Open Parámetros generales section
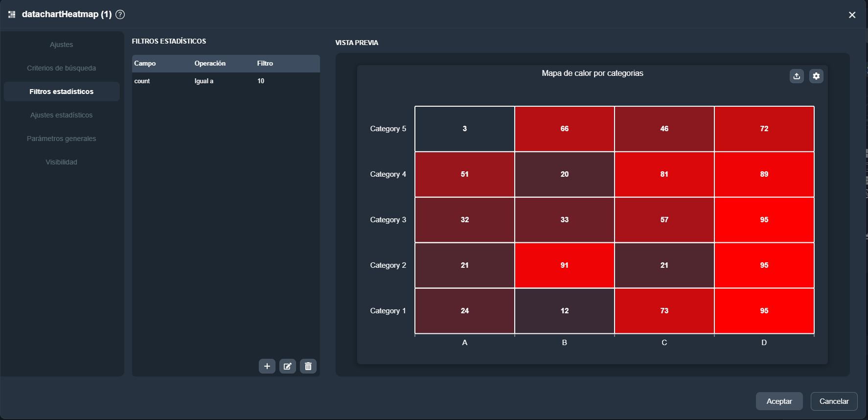Viewport: 868px width, 420px height. point(62,139)
